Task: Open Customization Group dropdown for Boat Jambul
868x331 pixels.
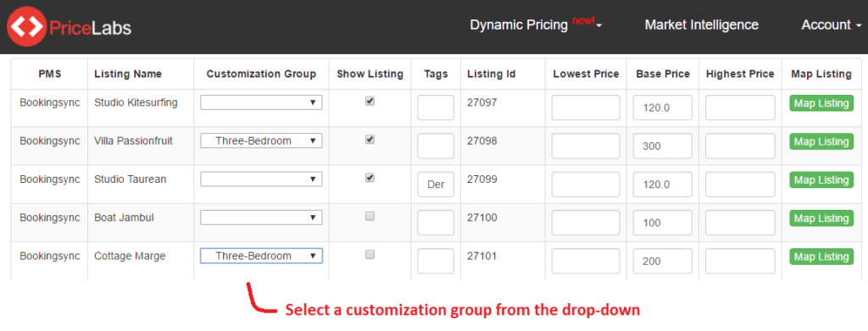Action: point(261,218)
